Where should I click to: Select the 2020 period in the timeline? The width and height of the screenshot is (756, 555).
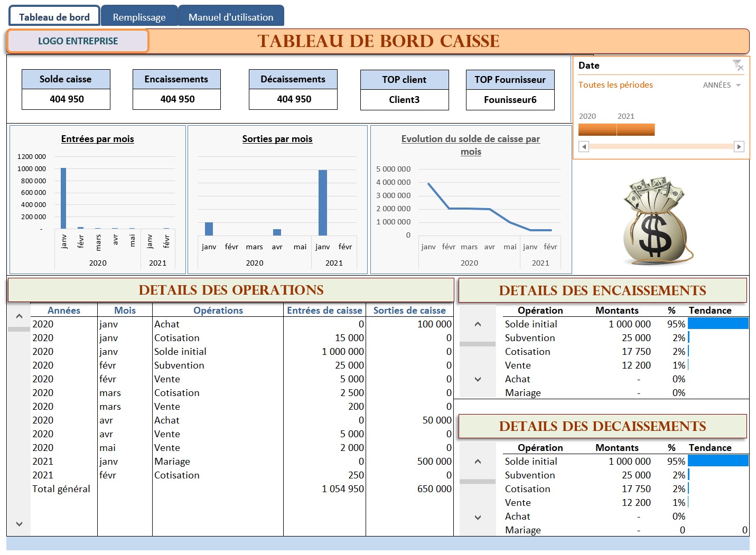pos(597,130)
